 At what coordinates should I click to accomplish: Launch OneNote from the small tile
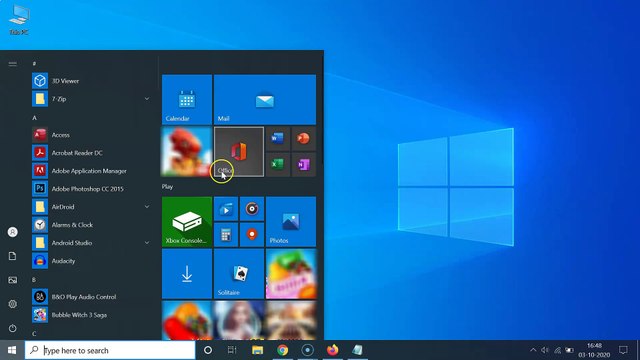[x=303, y=164]
